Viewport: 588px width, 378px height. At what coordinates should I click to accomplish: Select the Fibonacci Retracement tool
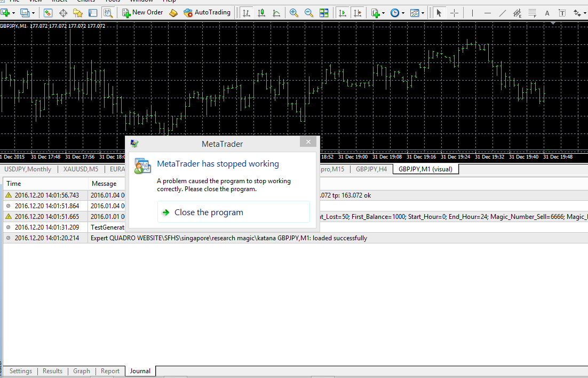point(533,13)
